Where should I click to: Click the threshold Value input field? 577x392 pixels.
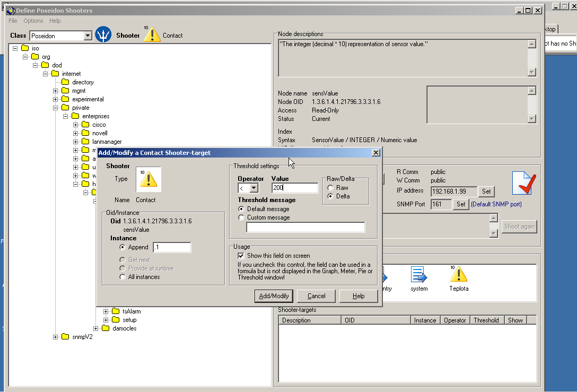pos(295,188)
